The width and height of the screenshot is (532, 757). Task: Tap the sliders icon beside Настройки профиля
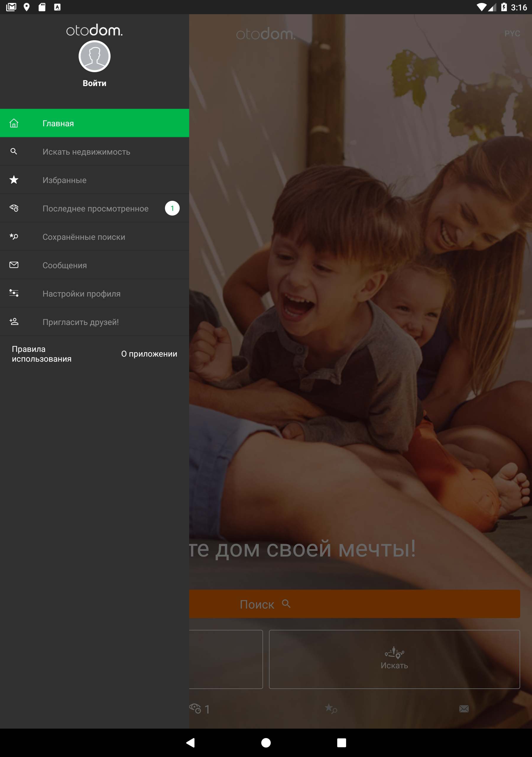[14, 293]
